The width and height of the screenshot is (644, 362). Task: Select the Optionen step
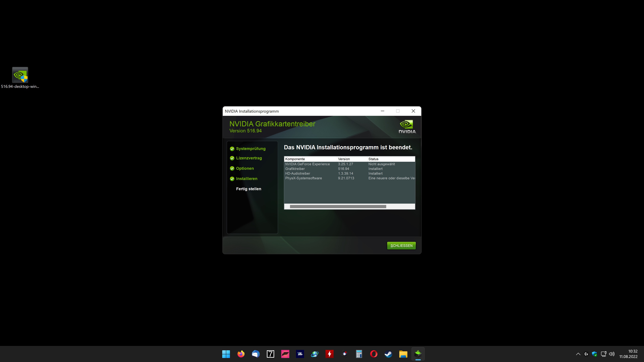pyautogui.click(x=245, y=168)
